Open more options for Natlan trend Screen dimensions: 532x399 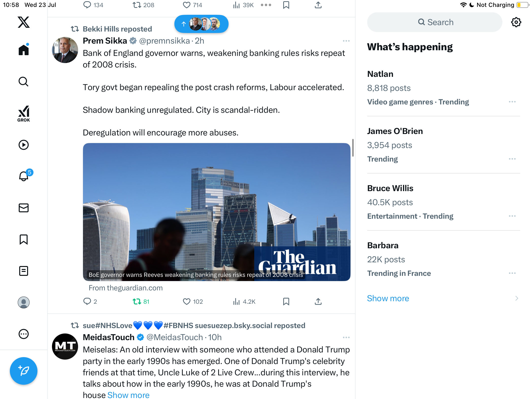512,102
